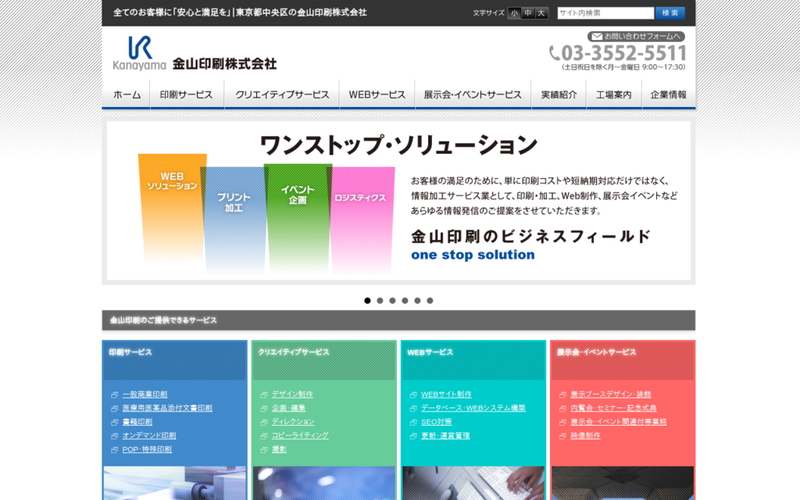800x500 pixels.
Task: Open the 内覧会・セミナー・記念式典 link
Action: [x=613, y=408]
